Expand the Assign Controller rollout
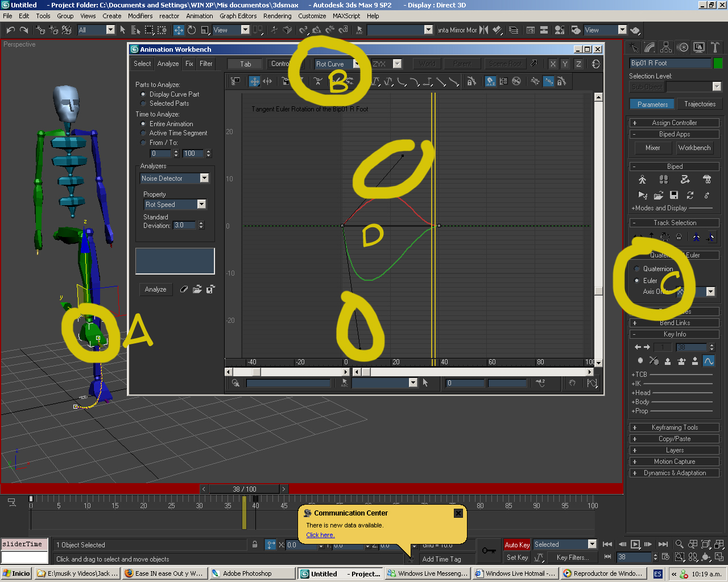The height and width of the screenshot is (582, 728). [675, 123]
